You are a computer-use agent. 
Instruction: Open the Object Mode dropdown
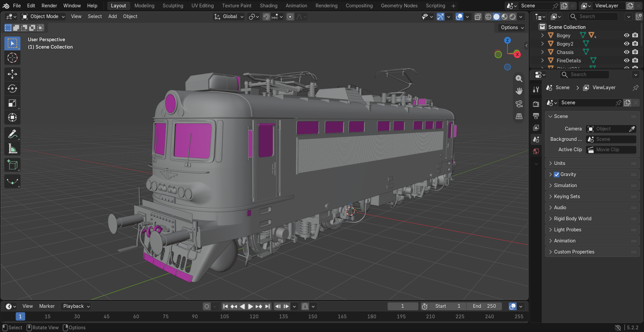click(x=43, y=16)
